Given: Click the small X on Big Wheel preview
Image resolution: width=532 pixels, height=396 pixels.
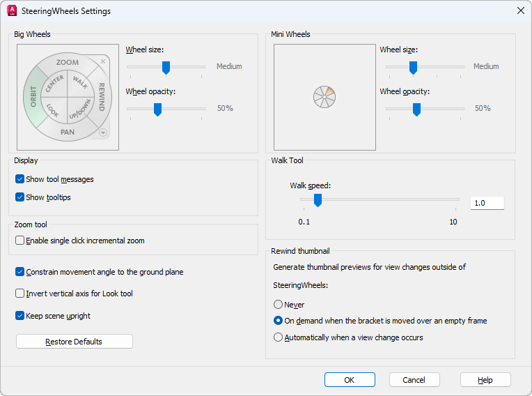Looking at the screenshot, I should tap(103, 61).
